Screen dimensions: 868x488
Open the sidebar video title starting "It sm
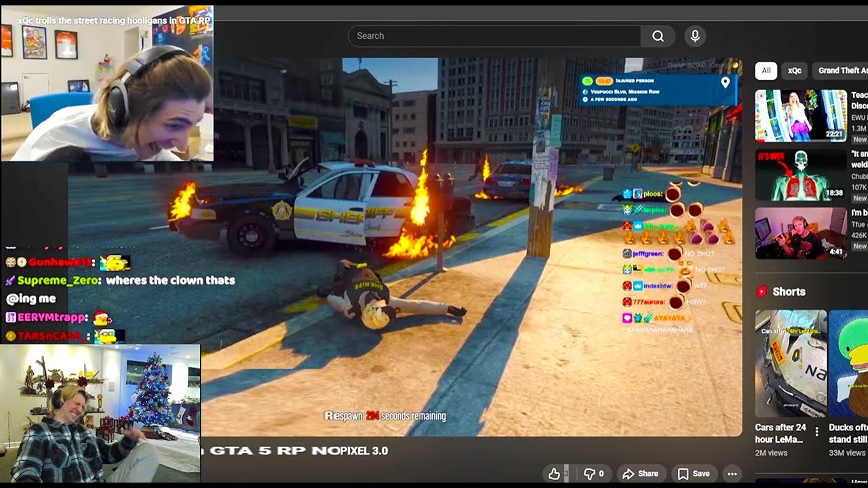click(859, 159)
